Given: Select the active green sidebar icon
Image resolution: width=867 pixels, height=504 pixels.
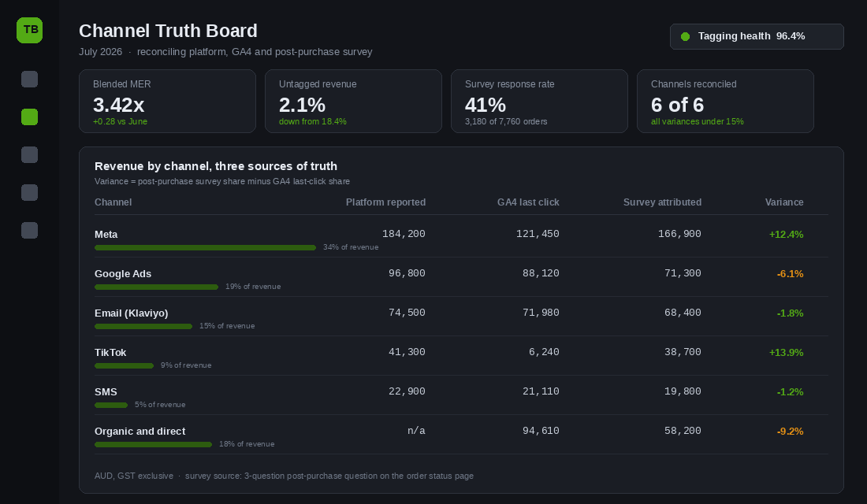Looking at the screenshot, I should pos(29,117).
